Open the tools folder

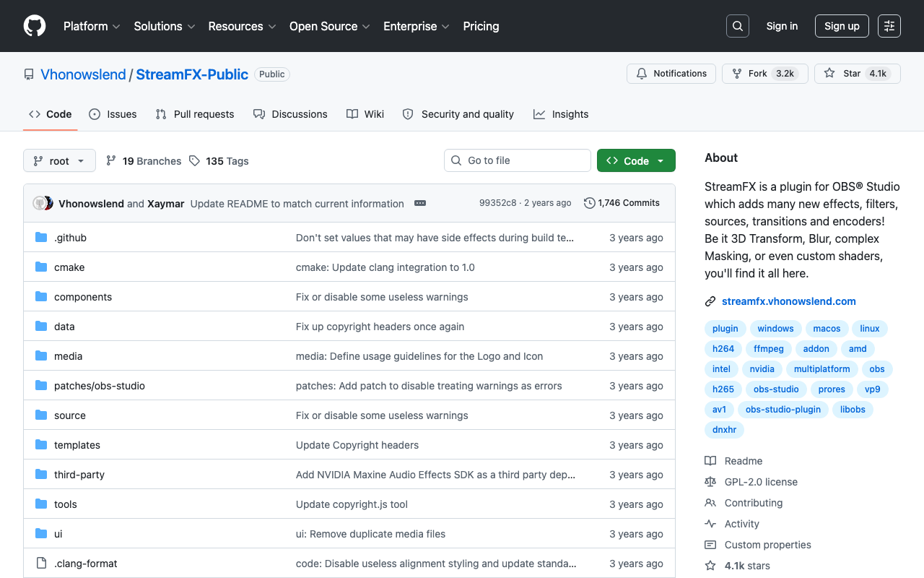(66, 504)
